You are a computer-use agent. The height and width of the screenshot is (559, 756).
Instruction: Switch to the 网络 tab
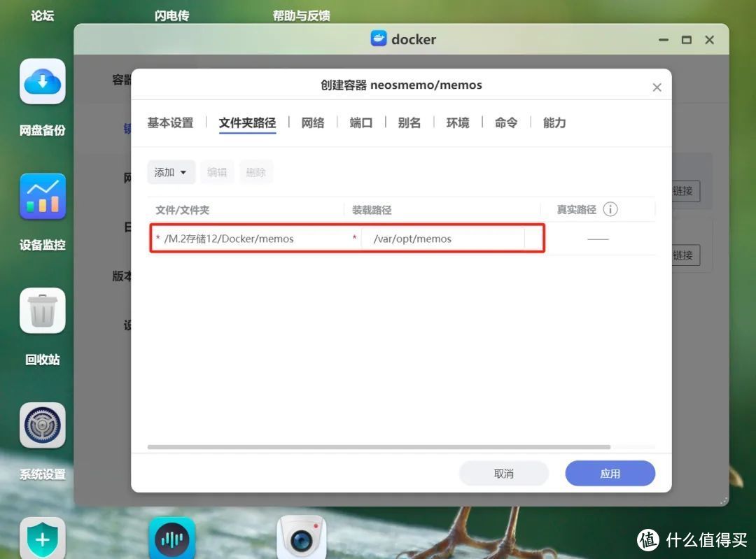[x=313, y=122]
